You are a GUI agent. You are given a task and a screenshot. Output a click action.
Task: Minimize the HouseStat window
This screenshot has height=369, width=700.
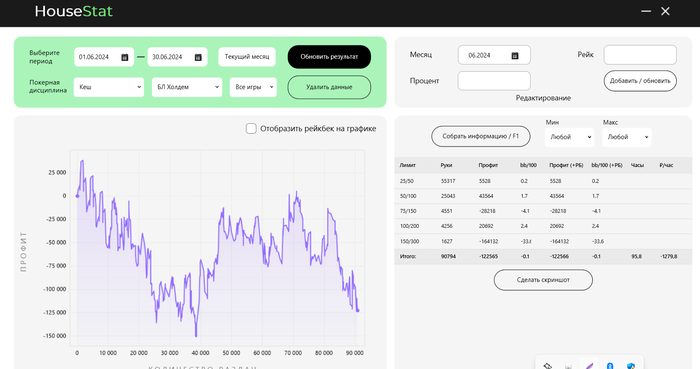point(646,11)
